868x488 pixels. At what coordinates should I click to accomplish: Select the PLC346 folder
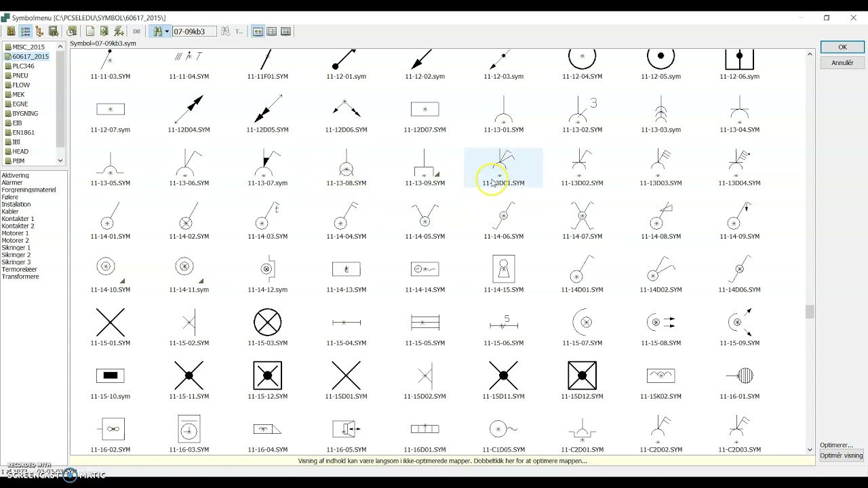click(23, 66)
